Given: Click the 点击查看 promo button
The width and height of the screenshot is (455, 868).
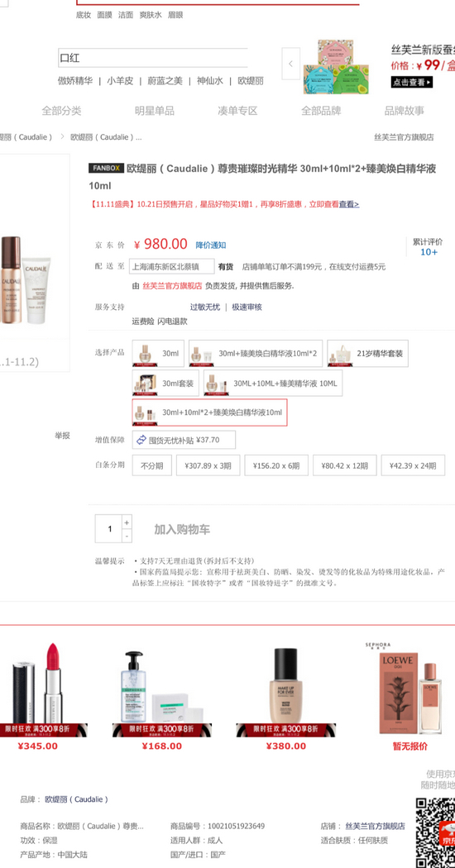Looking at the screenshot, I should pos(412,82).
